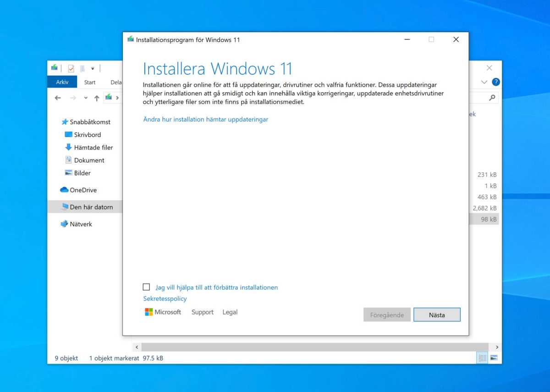The height and width of the screenshot is (392, 550).
Task: Click the drive icon in the address bar
Action: click(x=109, y=97)
